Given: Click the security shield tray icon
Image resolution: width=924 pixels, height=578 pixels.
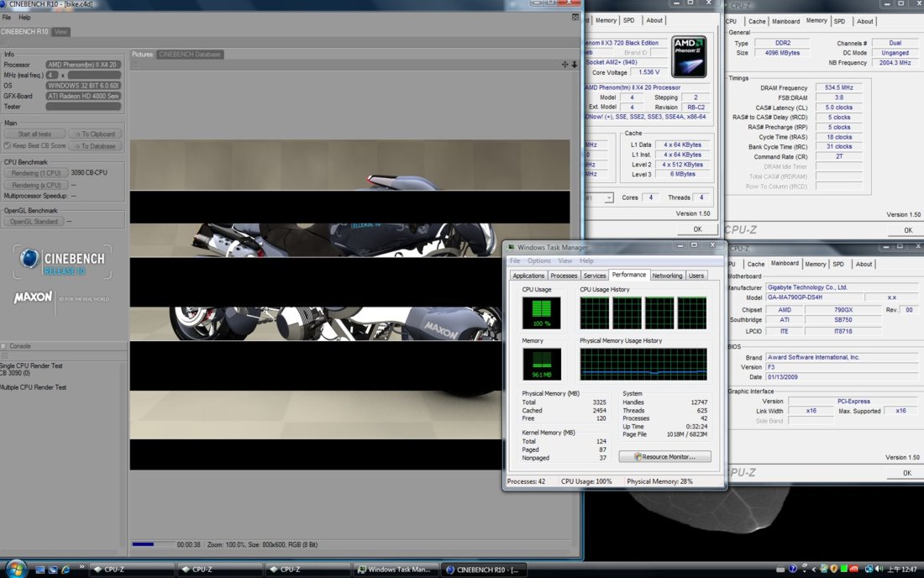Looking at the screenshot, I should tap(834, 569).
